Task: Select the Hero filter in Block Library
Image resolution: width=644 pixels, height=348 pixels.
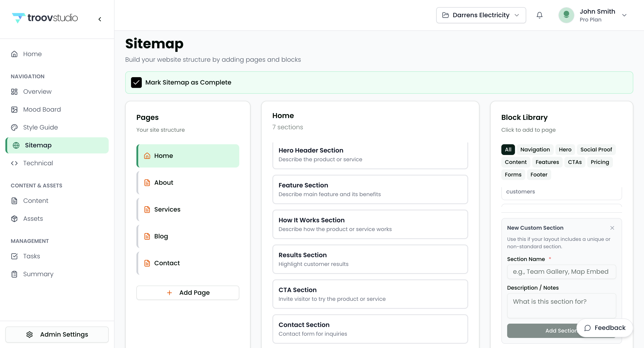Action: pyautogui.click(x=565, y=149)
